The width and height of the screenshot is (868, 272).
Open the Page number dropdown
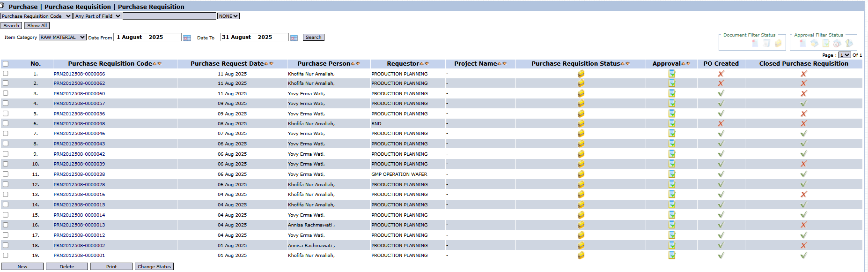pos(844,55)
